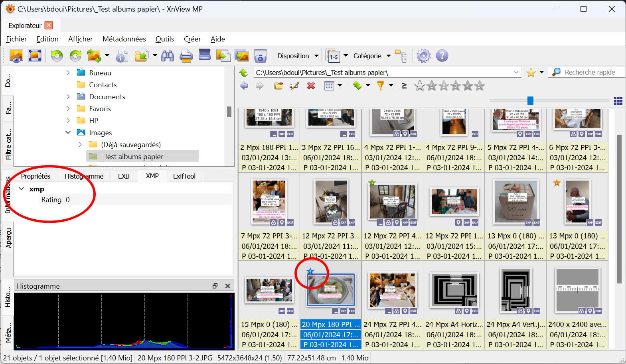The height and width of the screenshot is (364, 626).
Task: Adjust the thumbnail size slider
Action: point(530,100)
